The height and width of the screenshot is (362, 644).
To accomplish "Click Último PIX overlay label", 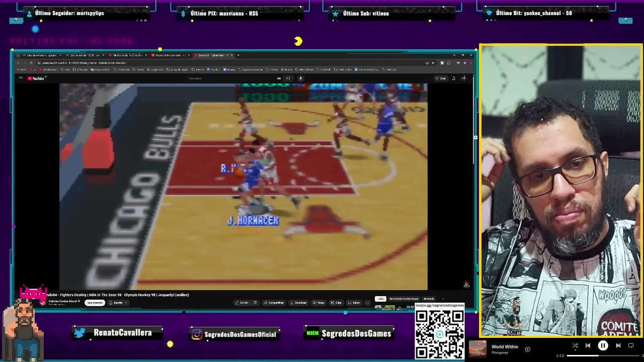I will [x=224, y=14].
